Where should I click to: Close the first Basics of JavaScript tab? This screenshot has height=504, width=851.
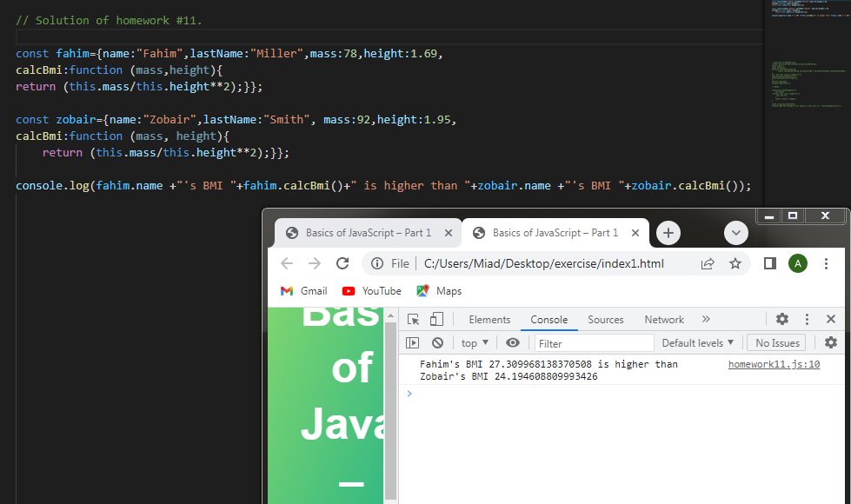tap(449, 233)
